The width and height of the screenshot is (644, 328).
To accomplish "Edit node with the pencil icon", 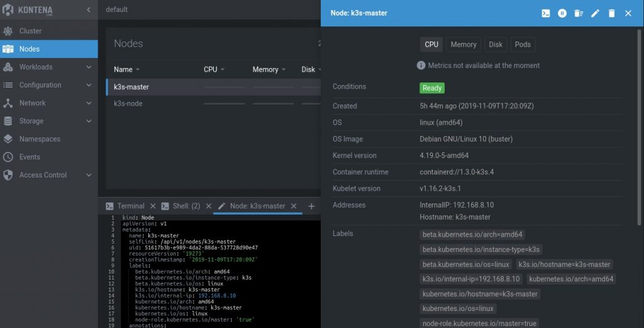I will [595, 13].
